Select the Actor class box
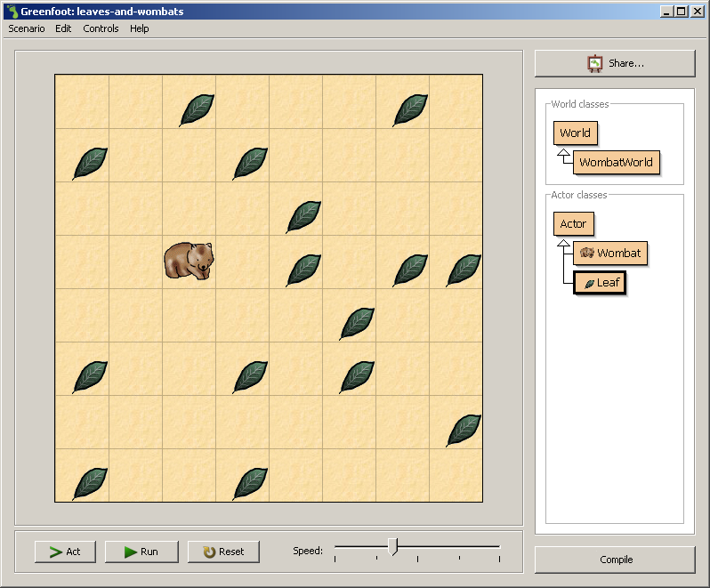The width and height of the screenshot is (710, 588). coord(574,223)
